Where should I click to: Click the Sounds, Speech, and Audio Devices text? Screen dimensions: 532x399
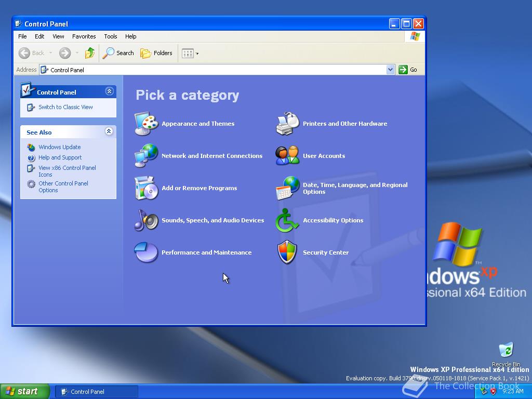(x=212, y=220)
